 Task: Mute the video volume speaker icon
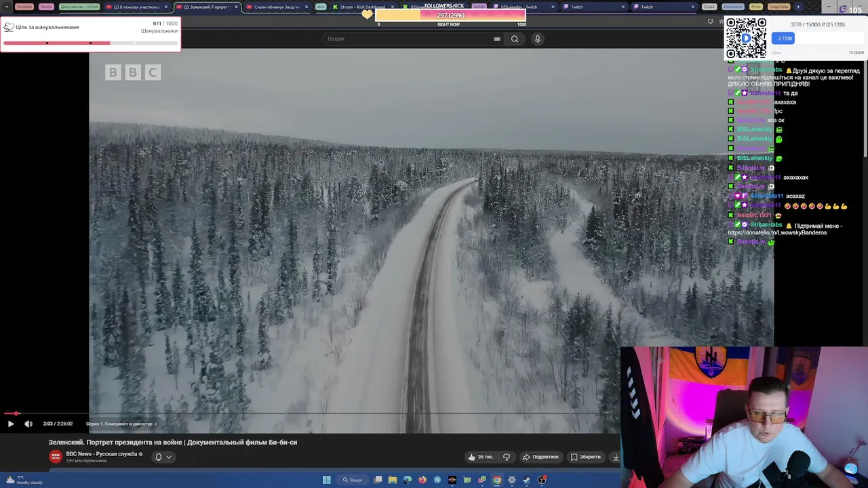(x=28, y=424)
